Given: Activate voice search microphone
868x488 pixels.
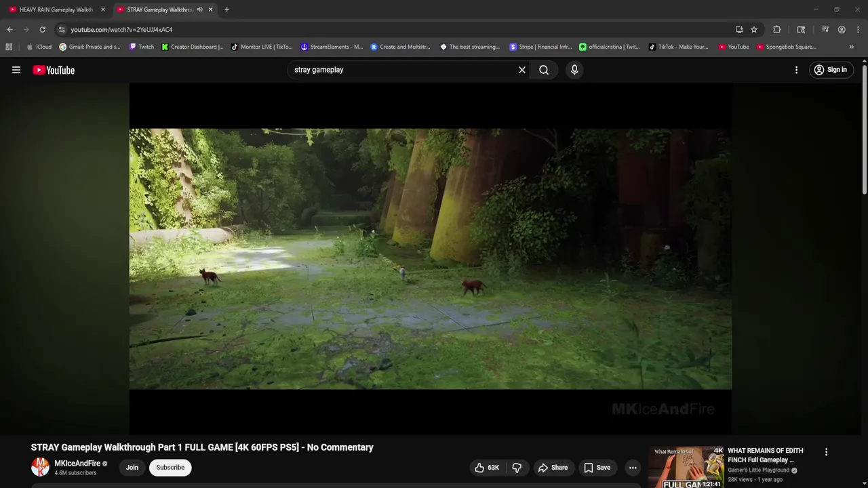Looking at the screenshot, I should point(574,70).
